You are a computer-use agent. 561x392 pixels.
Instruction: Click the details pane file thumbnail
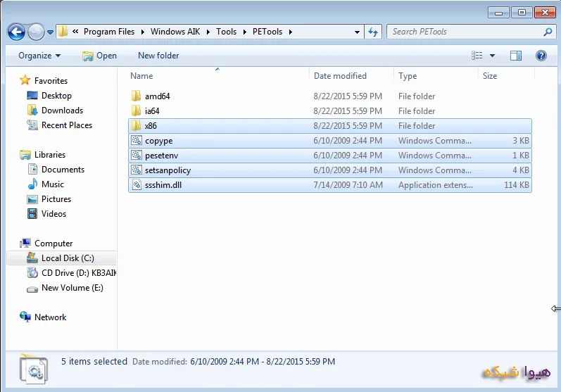(34, 369)
